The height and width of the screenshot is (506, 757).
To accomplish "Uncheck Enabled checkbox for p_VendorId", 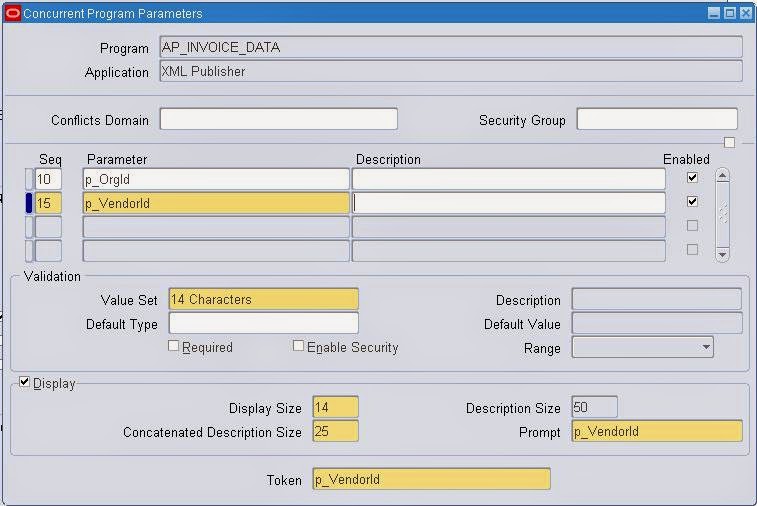I will (692, 201).
